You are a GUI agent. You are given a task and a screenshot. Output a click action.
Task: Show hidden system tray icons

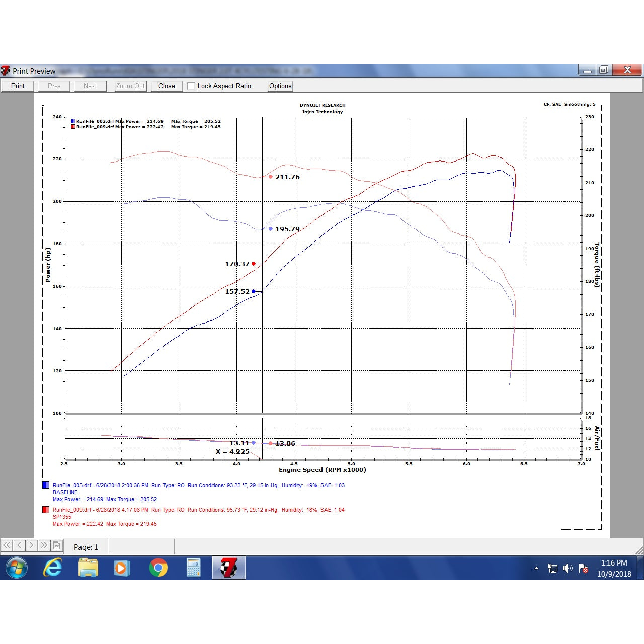click(536, 568)
